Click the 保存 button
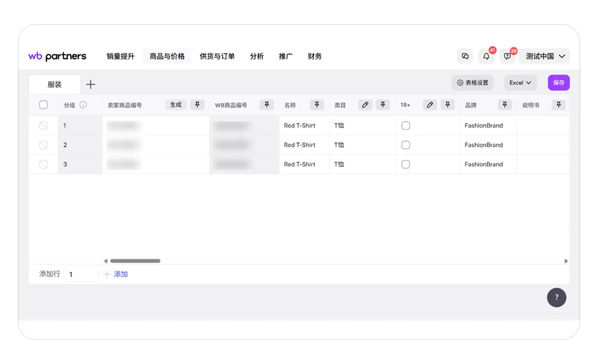This screenshot has width=598, height=364. (x=559, y=83)
